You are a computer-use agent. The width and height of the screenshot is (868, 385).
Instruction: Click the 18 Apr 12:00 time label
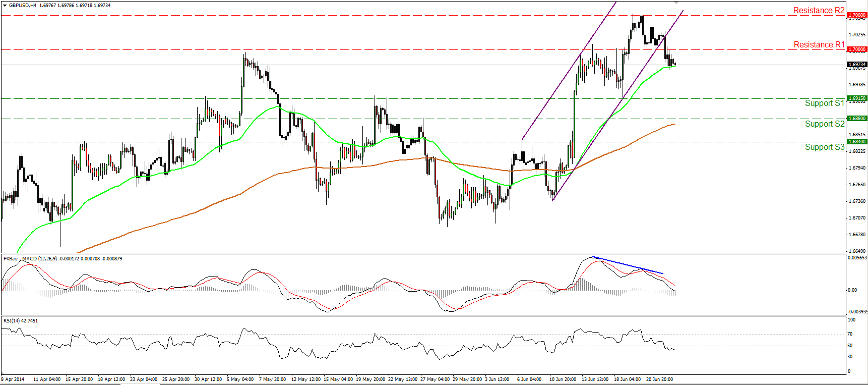tap(111, 379)
